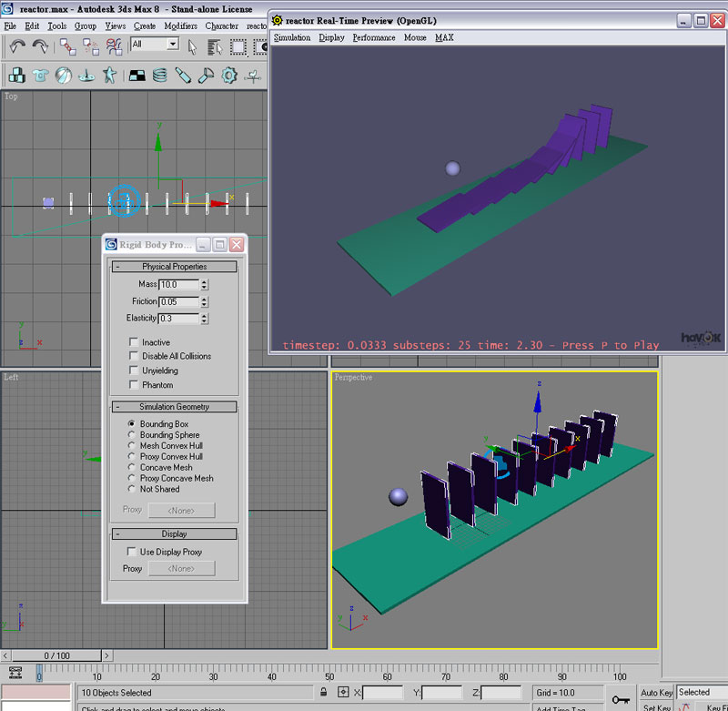Create a reactor Motor (gear icon)
The height and width of the screenshot is (711, 728).
pyautogui.click(x=229, y=76)
